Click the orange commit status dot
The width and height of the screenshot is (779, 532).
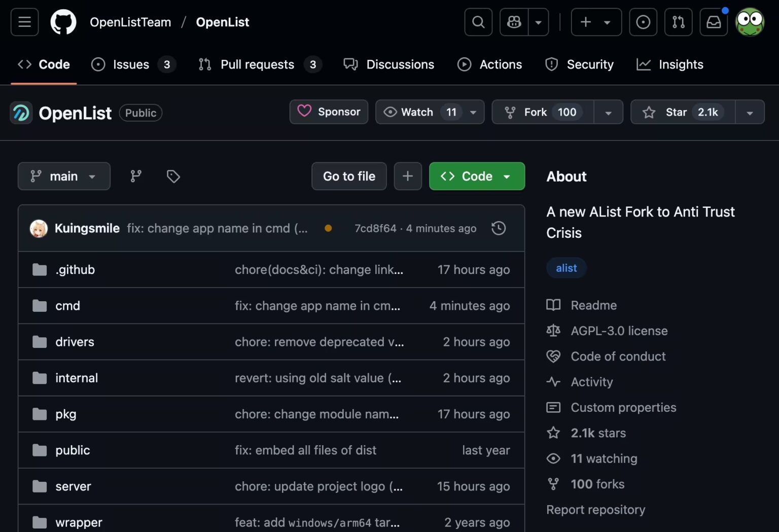tap(328, 228)
